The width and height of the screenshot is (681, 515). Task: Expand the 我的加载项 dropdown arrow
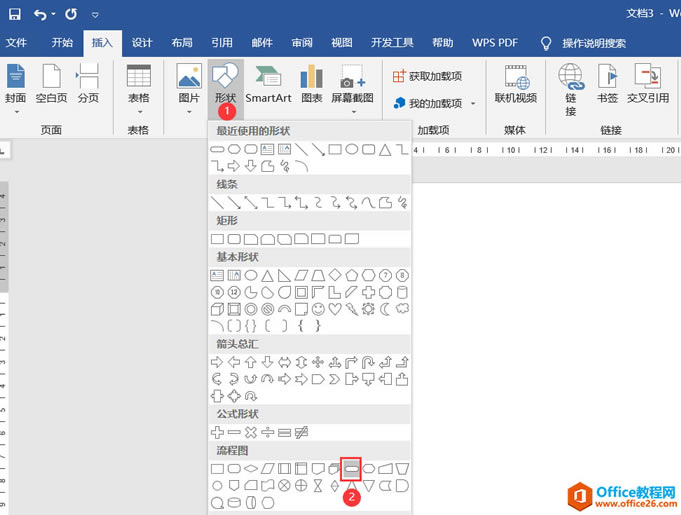[473, 104]
